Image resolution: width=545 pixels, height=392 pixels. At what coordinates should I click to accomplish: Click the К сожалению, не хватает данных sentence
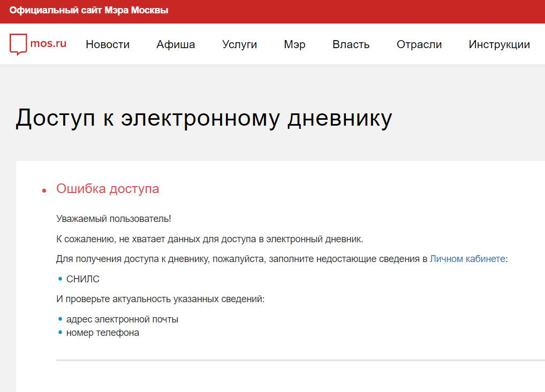(209, 239)
